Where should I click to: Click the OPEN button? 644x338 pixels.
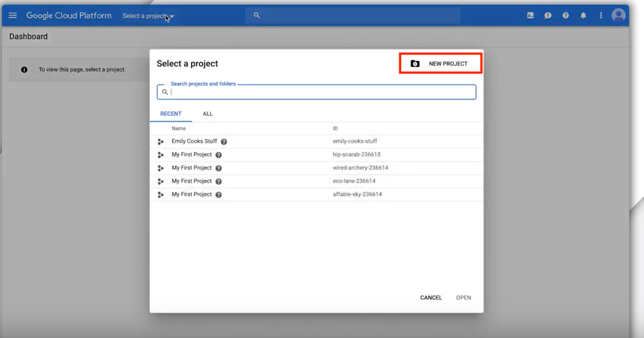pyautogui.click(x=464, y=298)
